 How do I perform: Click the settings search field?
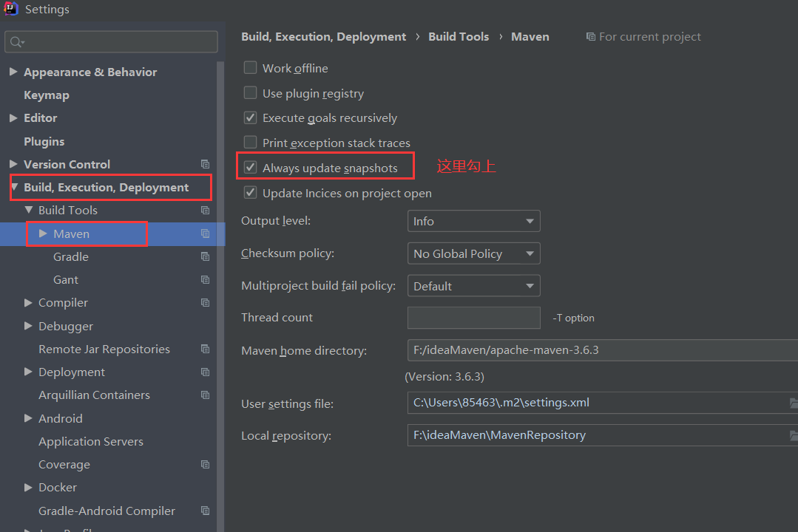[x=111, y=41]
